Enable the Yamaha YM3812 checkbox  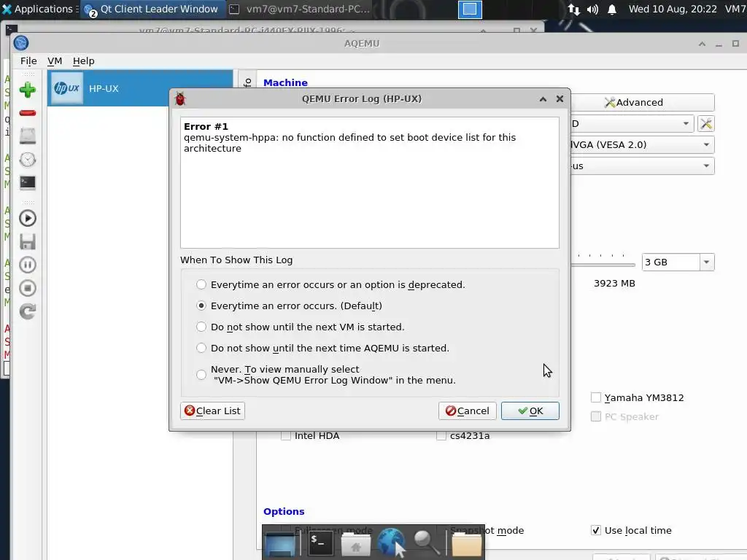click(x=595, y=397)
